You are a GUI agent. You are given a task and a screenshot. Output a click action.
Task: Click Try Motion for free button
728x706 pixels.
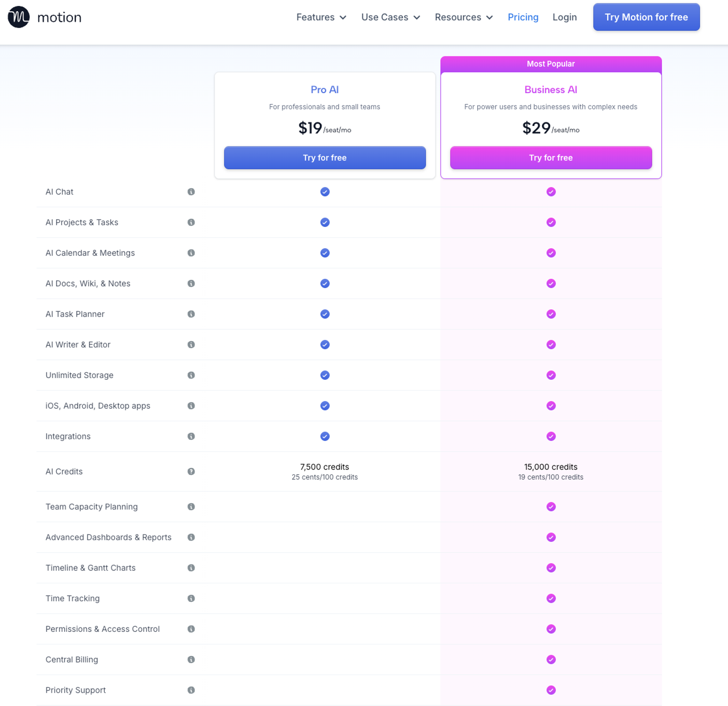pos(646,17)
